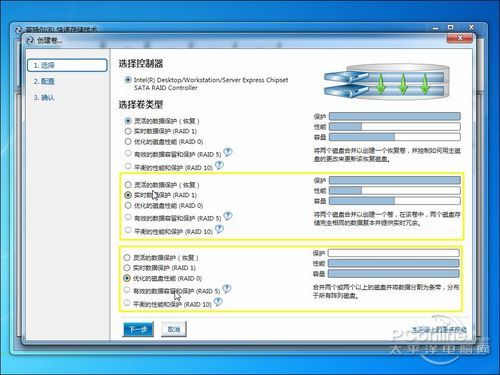Select 灵活的数据保护 (恢复) in the unboxed list
The width and height of the screenshot is (500, 375).
pyautogui.click(x=128, y=121)
